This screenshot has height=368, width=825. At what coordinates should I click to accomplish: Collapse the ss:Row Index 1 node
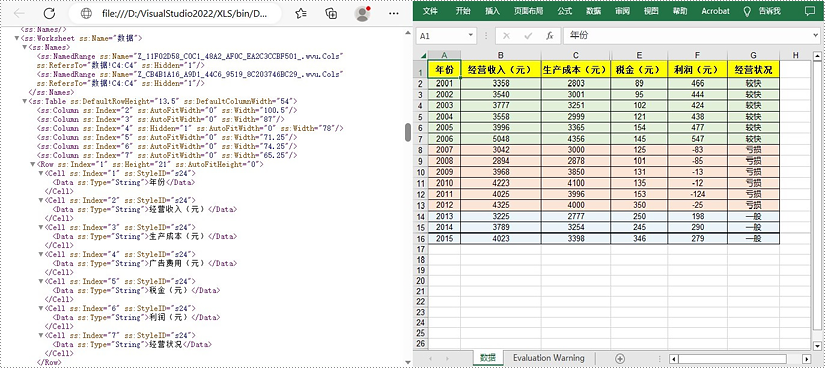(x=33, y=165)
